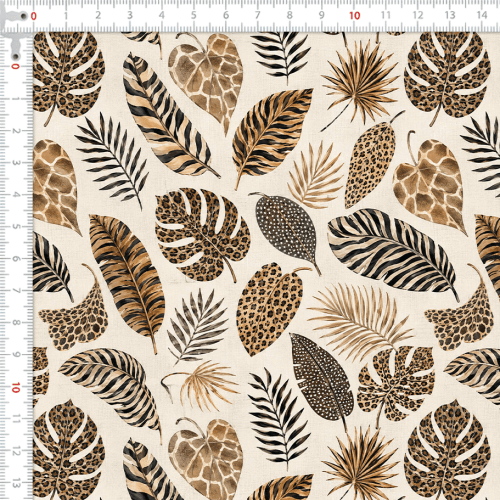The width and height of the screenshot is (500, 500).
Task: Click the number 6 on the horizontal ruler
Action: [x=226, y=15]
